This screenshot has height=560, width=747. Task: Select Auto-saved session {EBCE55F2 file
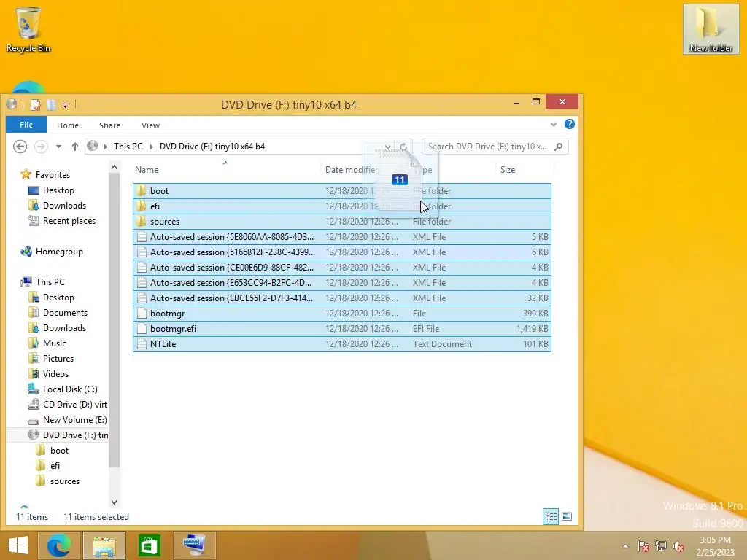click(x=341, y=297)
